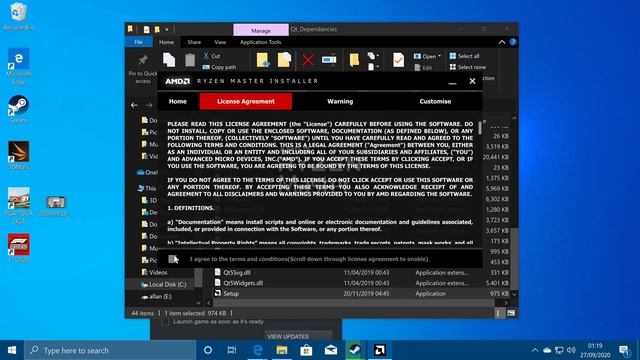Select the Qt5Widgets.dll file row

tap(362, 283)
